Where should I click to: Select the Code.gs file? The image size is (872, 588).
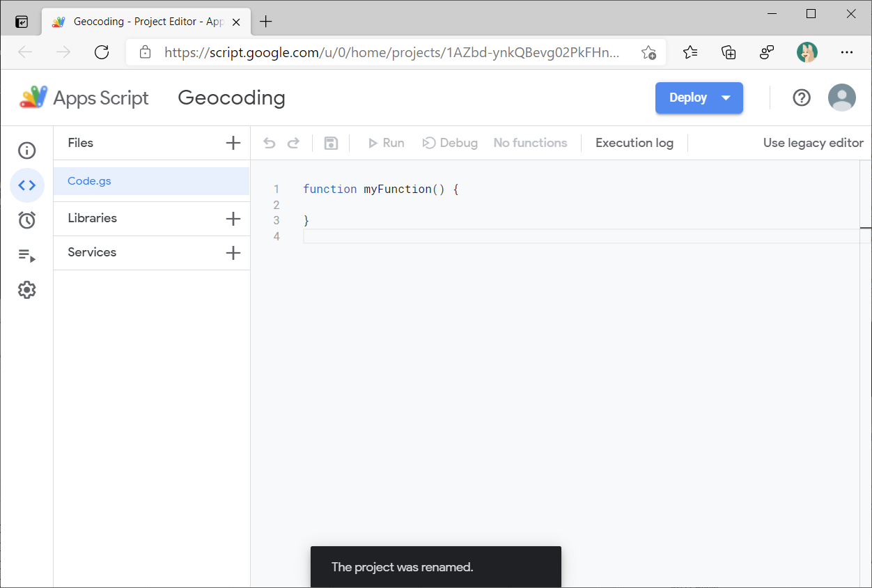(x=152, y=181)
